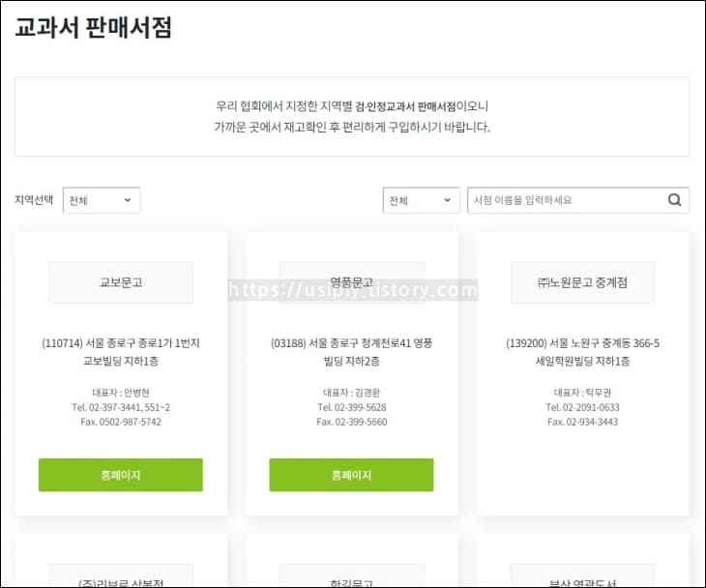706x588 pixels.
Task: Select the 영풍문고 store name box
Action: pos(352,282)
